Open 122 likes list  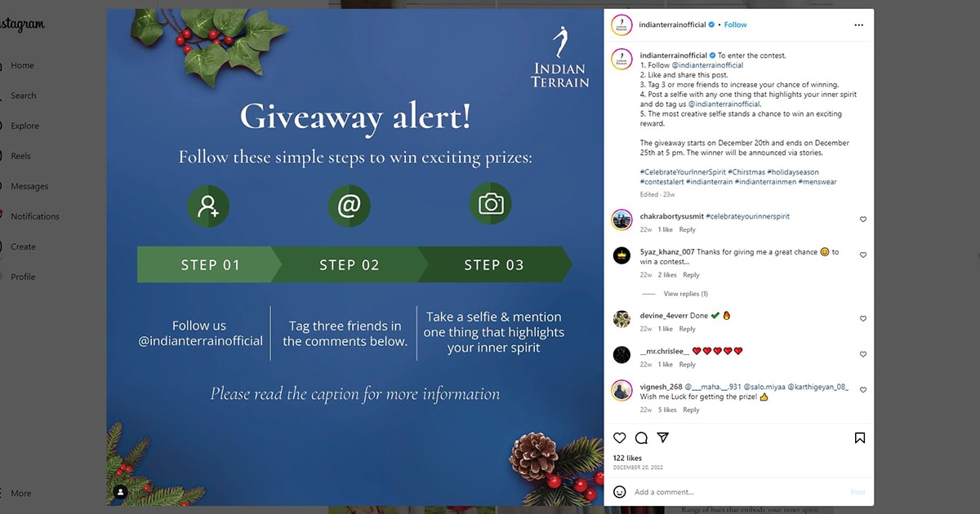pyautogui.click(x=627, y=459)
